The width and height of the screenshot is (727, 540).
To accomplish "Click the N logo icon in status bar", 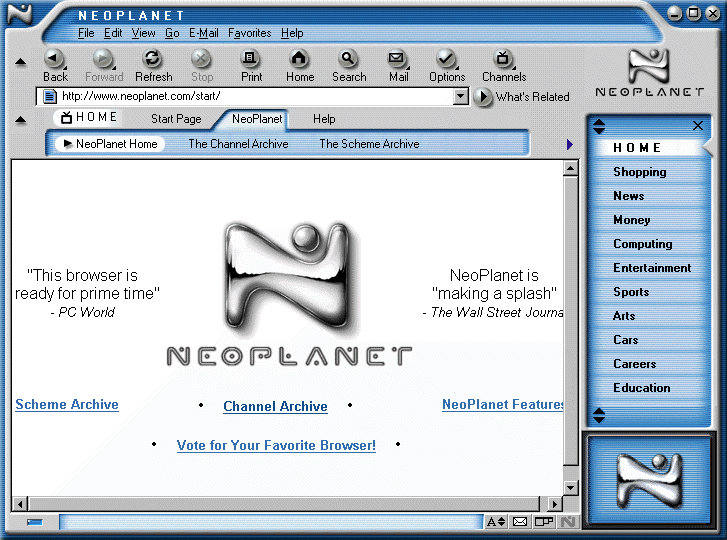I will click(x=568, y=522).
